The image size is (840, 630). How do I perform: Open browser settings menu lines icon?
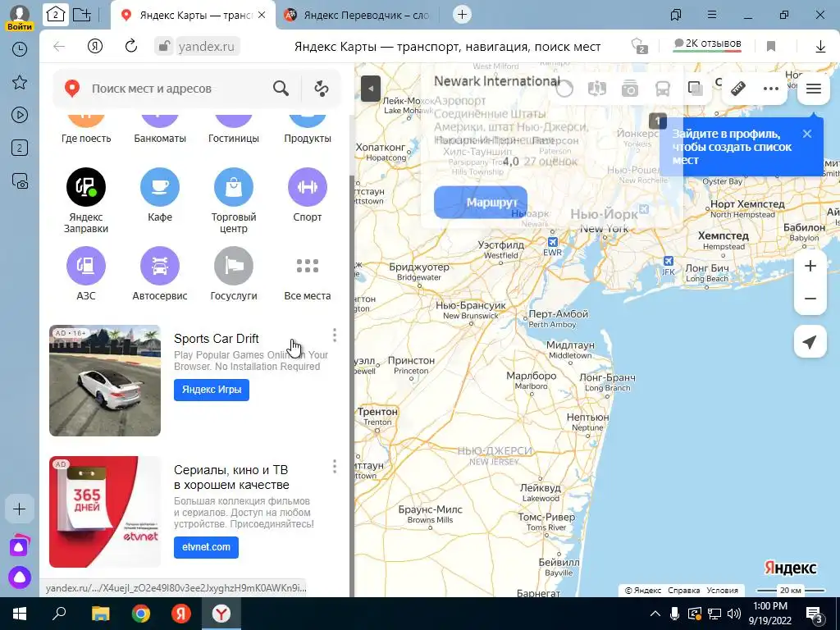coord(711,15)
